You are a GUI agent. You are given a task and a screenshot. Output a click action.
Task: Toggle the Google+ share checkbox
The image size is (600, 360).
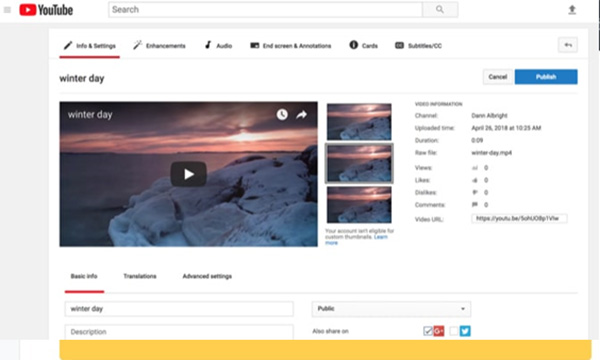(428, 331)
